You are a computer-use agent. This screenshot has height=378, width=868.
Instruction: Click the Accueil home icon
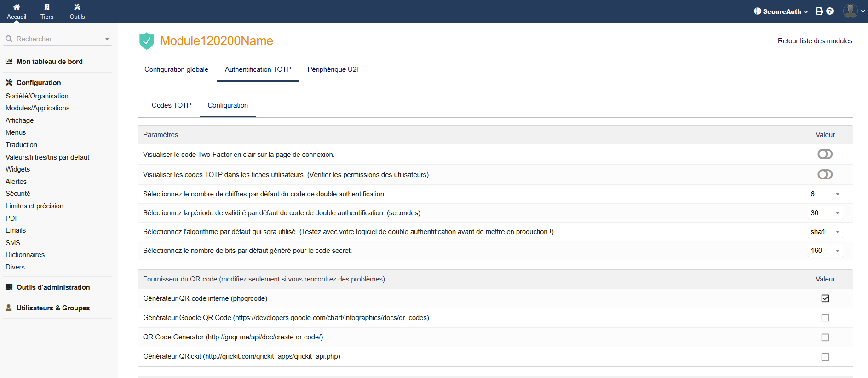17,7
